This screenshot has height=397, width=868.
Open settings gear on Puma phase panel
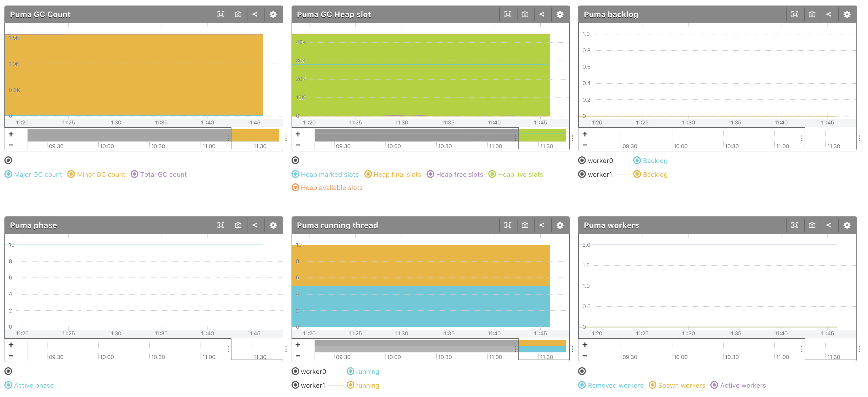click(273, 225)
